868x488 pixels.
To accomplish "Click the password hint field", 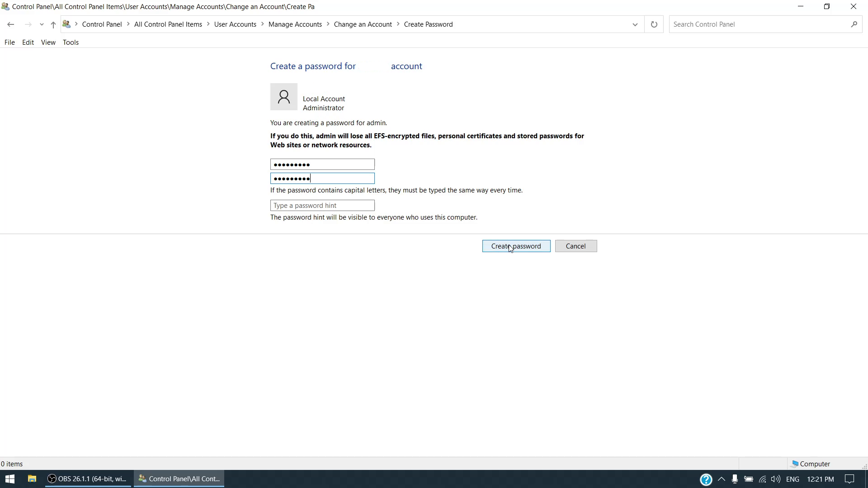I will pyautogui.click(x=322, y=206).
